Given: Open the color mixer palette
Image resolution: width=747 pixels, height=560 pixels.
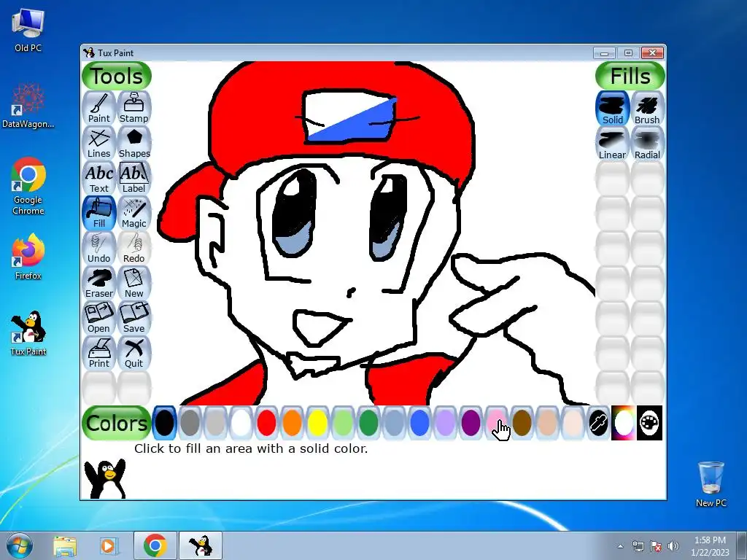Looking at the screenshot, I should click(649, 423).
